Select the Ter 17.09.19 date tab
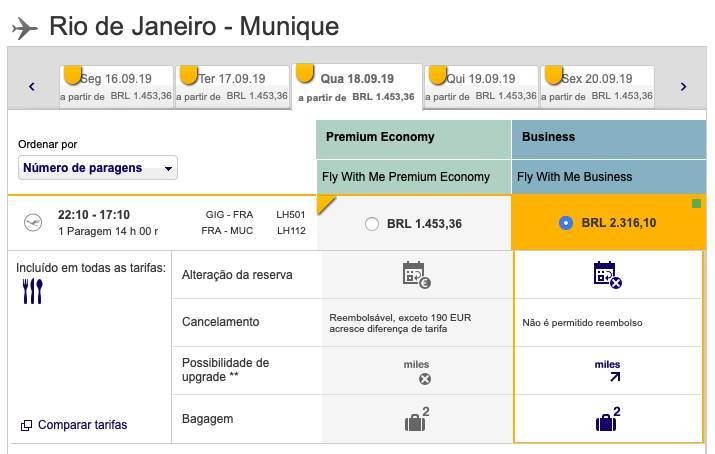Screen dimensions: 715x454 [233, 87]
